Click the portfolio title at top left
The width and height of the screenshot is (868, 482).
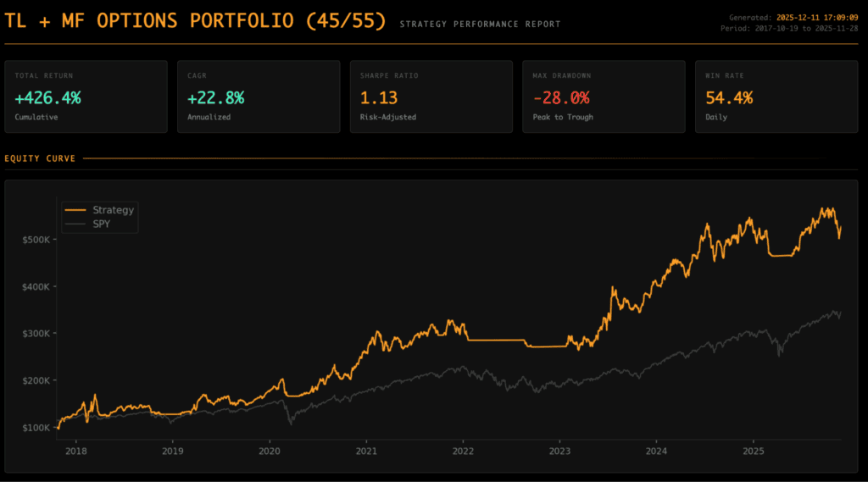[x=196, y=21]
